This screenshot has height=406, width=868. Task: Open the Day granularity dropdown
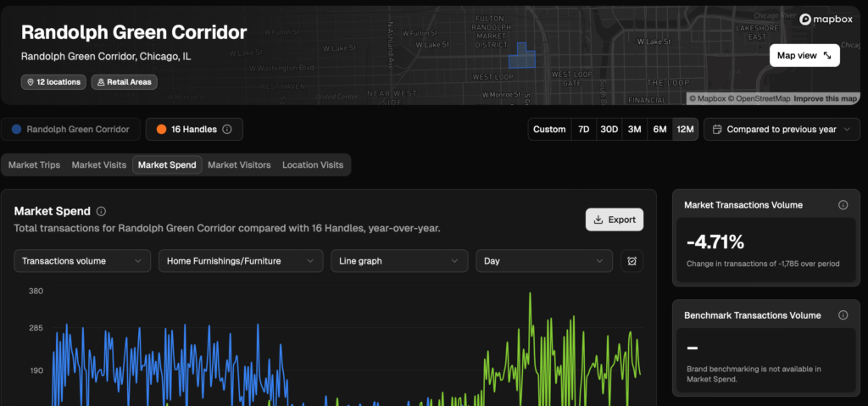coord(544,261)
